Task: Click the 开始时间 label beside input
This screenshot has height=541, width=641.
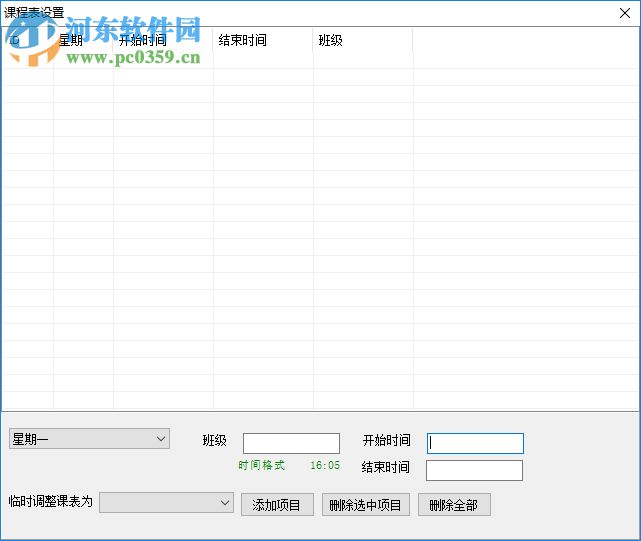Action: tap(387, 440)
